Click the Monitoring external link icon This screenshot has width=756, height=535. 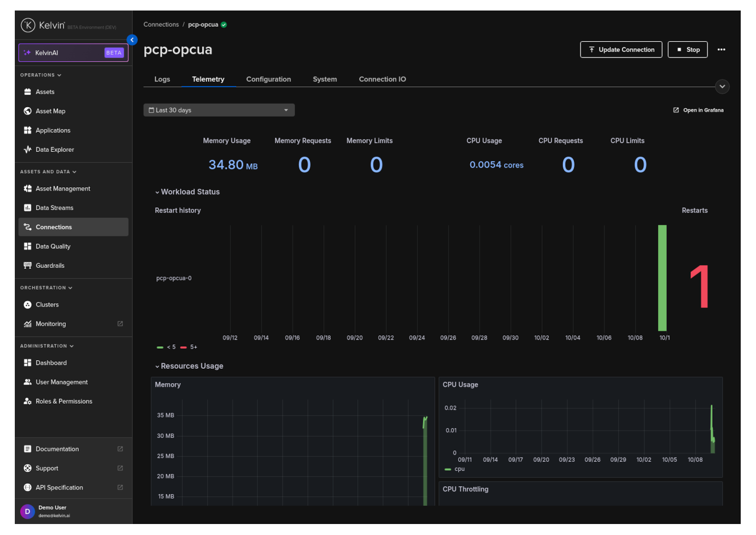tap(120, 324)
